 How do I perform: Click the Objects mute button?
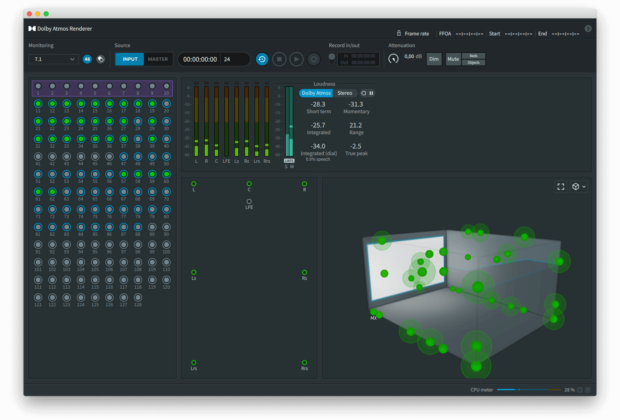473,62
